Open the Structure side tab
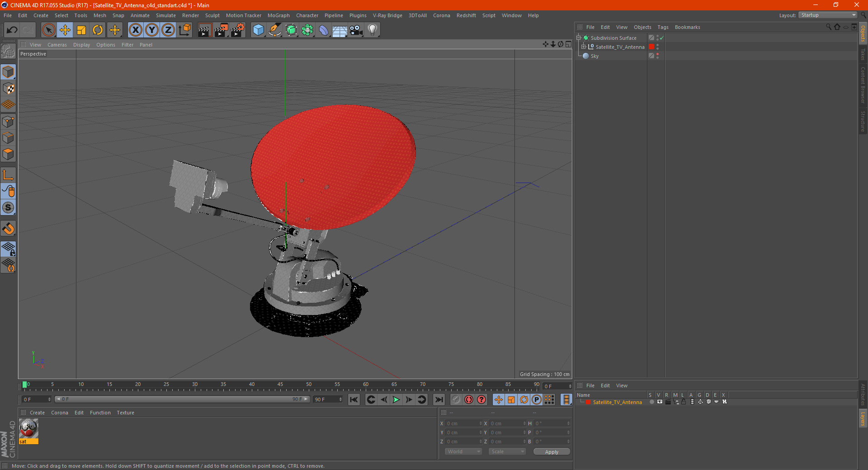Screen dimensions: 868x470 863,121
